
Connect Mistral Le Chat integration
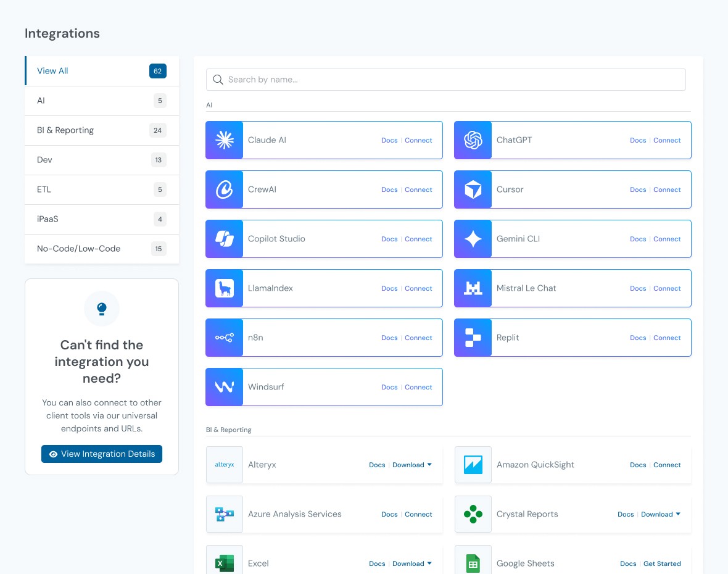point(667,288)
